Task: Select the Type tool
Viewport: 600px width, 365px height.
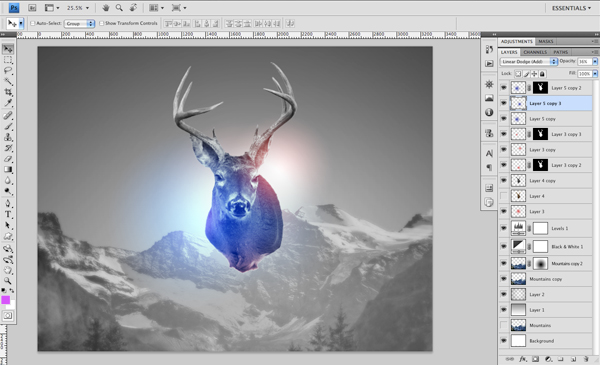Action: click(8, 214)
